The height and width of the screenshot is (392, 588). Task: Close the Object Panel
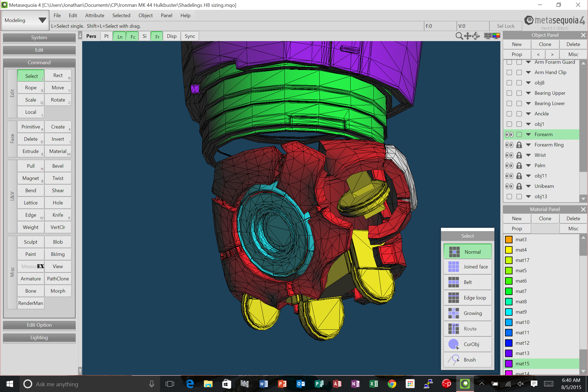point(583,35)
